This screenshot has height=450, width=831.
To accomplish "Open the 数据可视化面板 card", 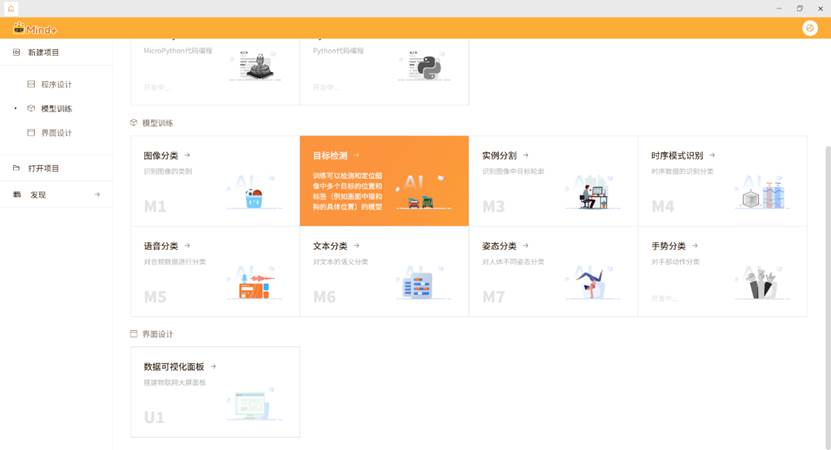I will click(215, 391).
